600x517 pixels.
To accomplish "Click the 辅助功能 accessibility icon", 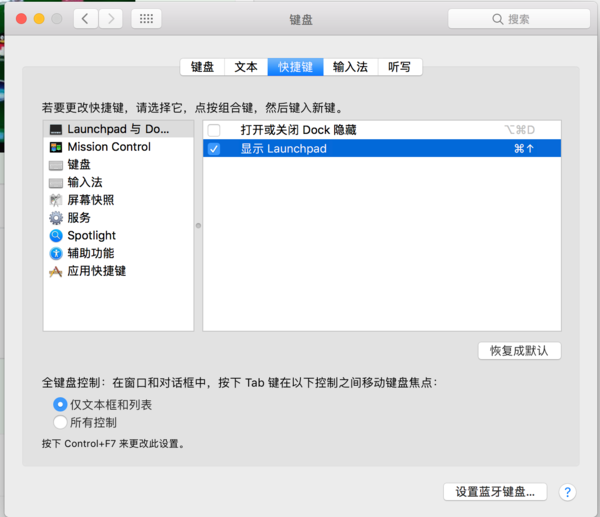I will point(56,253).
